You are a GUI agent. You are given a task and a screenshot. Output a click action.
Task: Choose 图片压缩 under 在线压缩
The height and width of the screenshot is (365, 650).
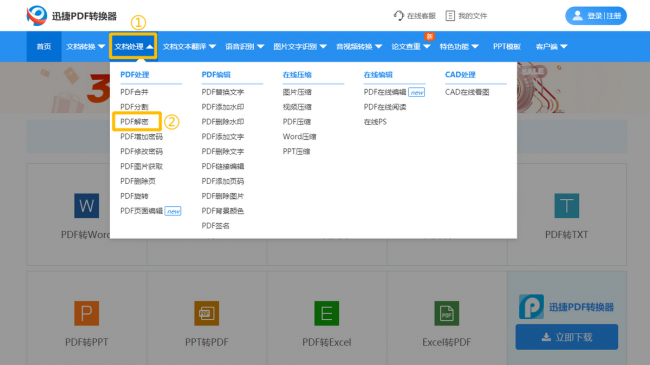tap(297, 92)
